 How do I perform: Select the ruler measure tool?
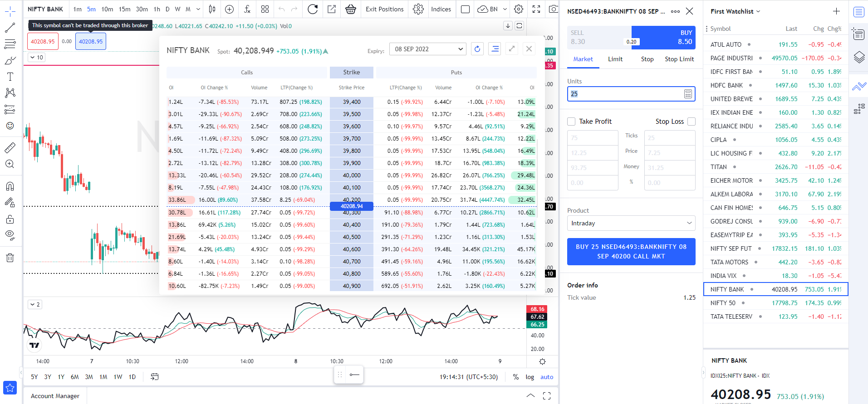point(10,147)
